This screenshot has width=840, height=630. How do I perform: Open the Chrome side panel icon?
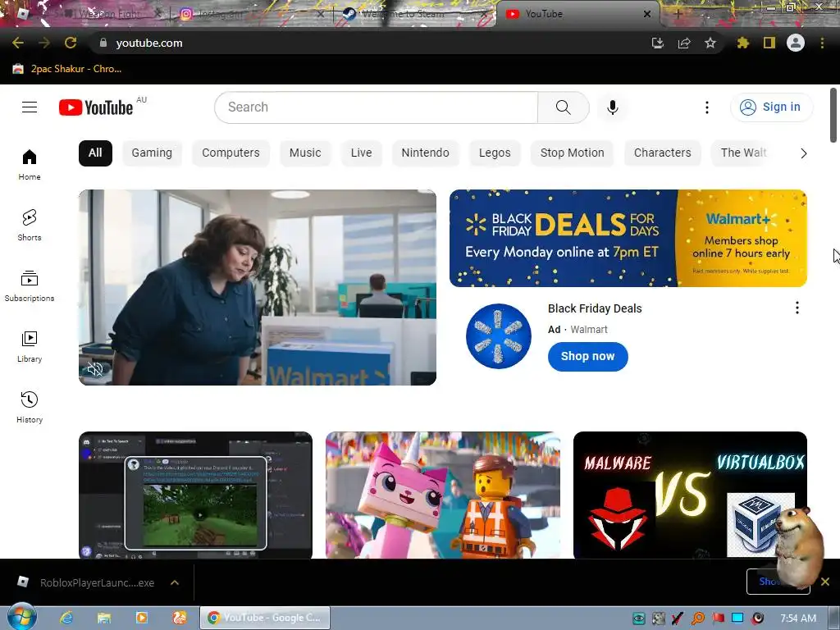(769, 43)
